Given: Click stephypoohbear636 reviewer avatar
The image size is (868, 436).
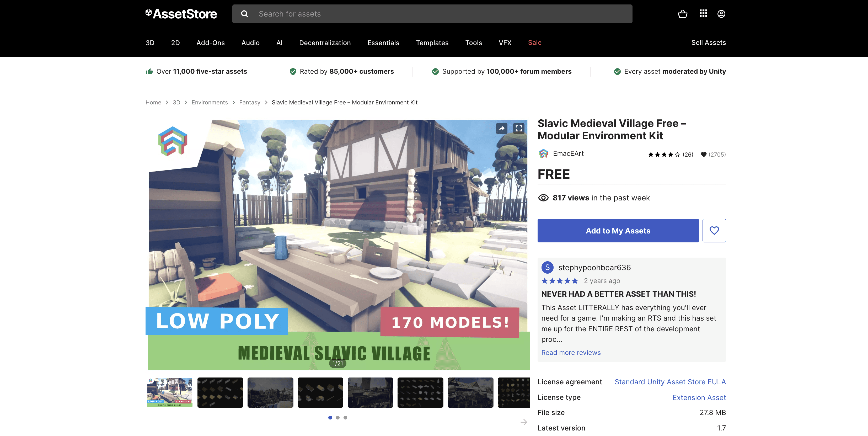Looking at the screenshot, I should tap(547, 267).
